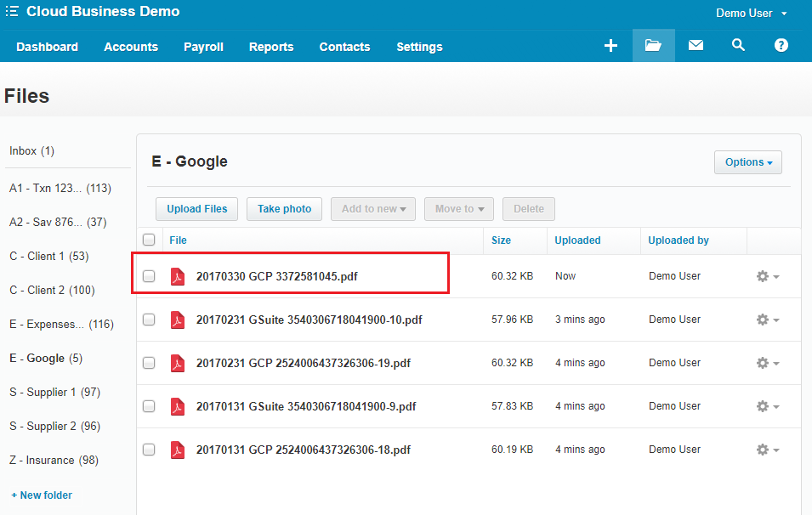Open folder A1 - Txn 123... (113)
The image size is (812, 515).
60,189
